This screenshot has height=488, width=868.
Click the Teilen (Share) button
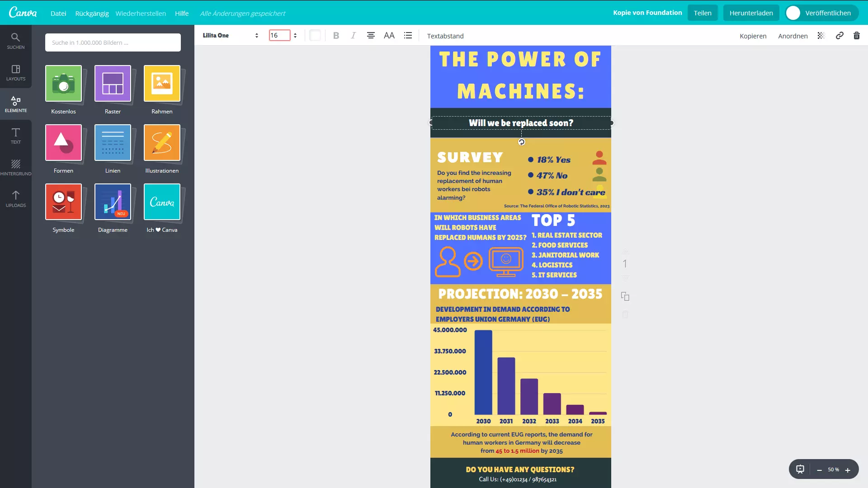point(702,13)
